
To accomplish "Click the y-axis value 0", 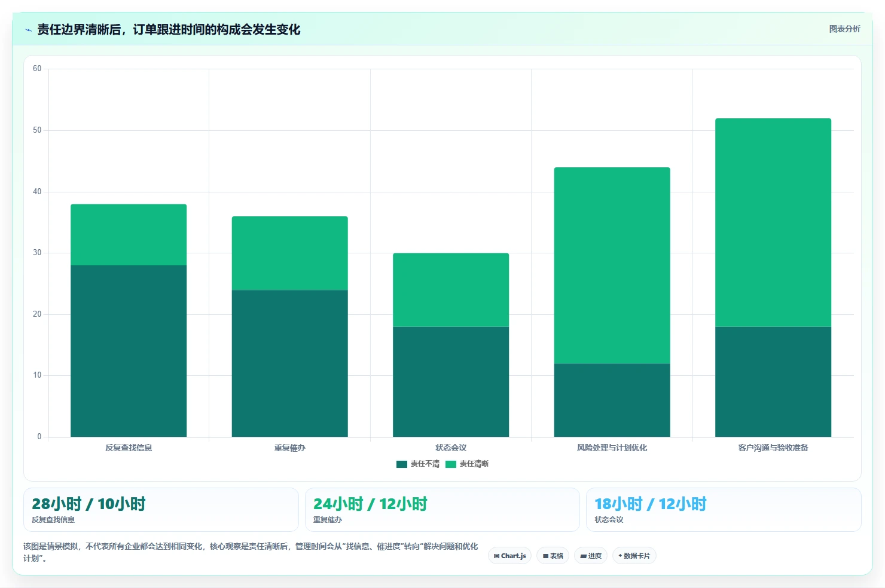I will pos(39,437).
